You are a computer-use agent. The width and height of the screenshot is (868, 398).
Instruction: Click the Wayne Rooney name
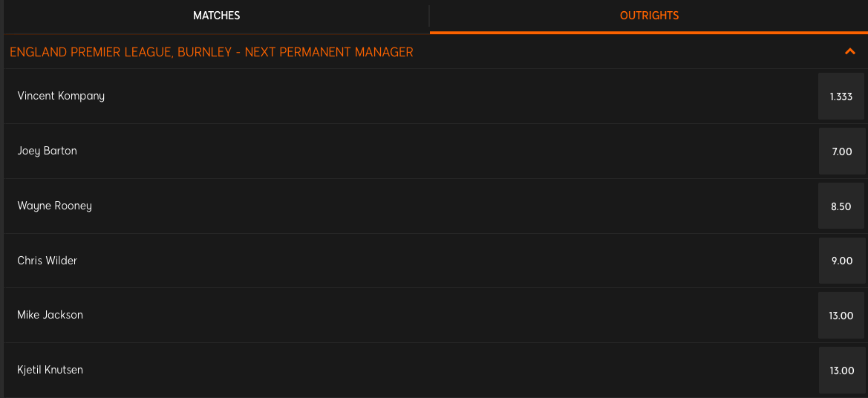click(x=54, y=206)
